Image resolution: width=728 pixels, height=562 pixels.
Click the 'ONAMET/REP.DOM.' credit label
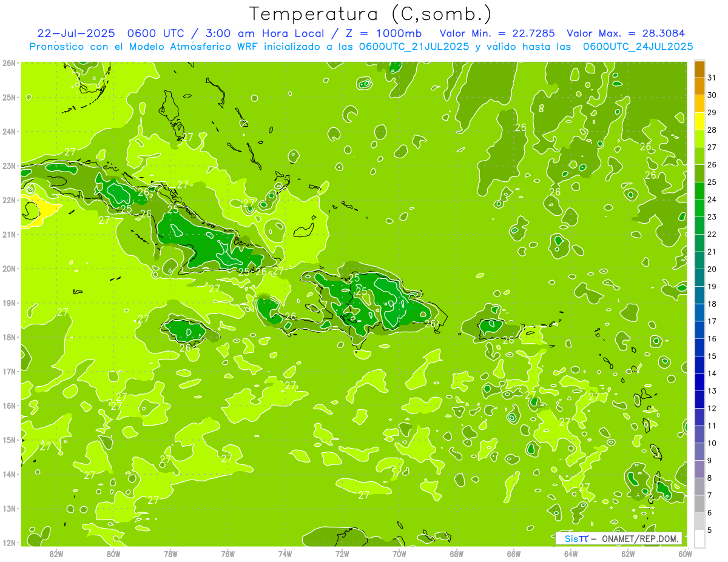pyautogui.click(x=639, y=538)
